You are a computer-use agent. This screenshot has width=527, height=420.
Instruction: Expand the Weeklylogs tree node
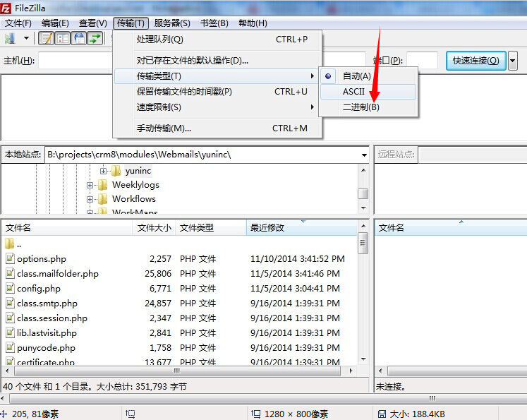coord(90,185)
